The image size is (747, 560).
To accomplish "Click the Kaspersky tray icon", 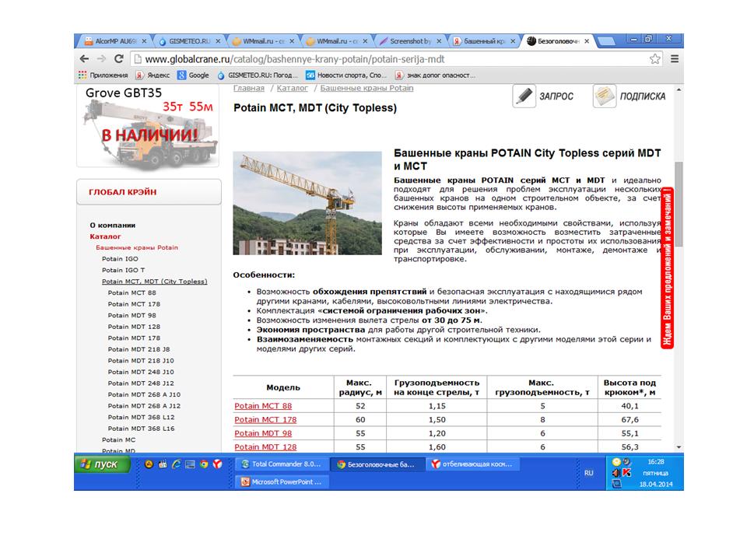I will click(626, 473).
